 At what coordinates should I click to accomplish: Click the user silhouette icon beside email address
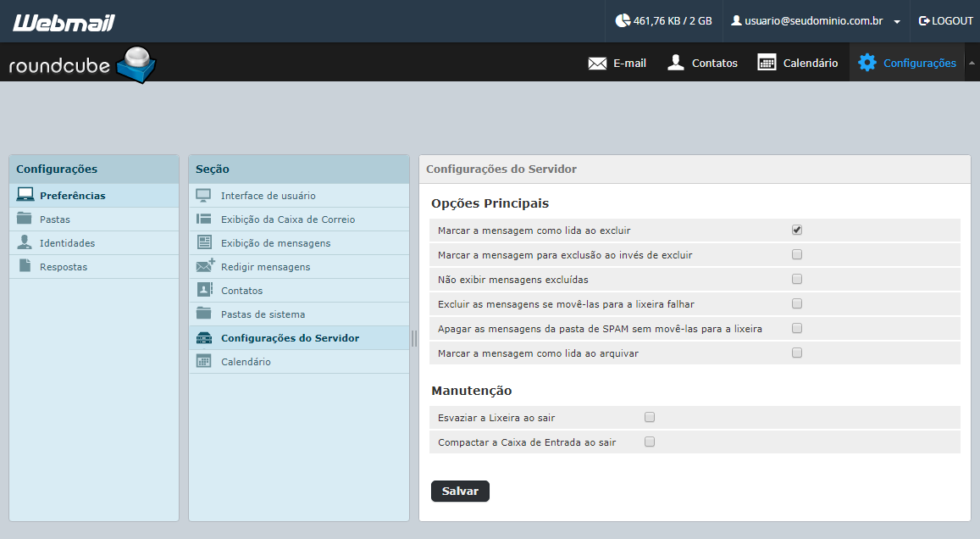736,20
